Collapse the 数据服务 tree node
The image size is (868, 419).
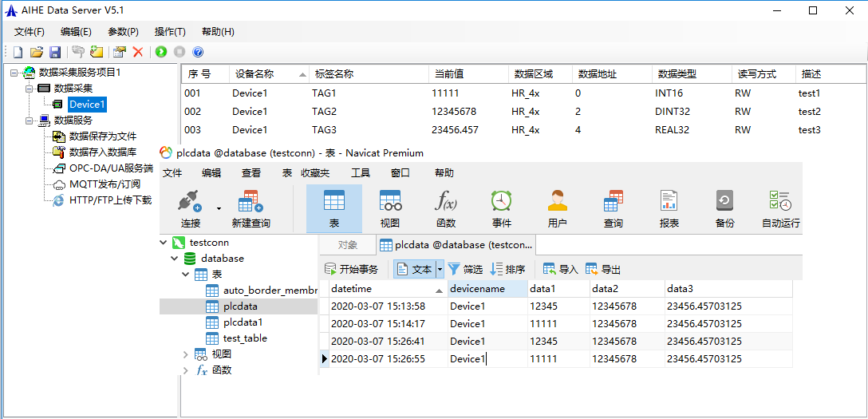coord(30,121)
